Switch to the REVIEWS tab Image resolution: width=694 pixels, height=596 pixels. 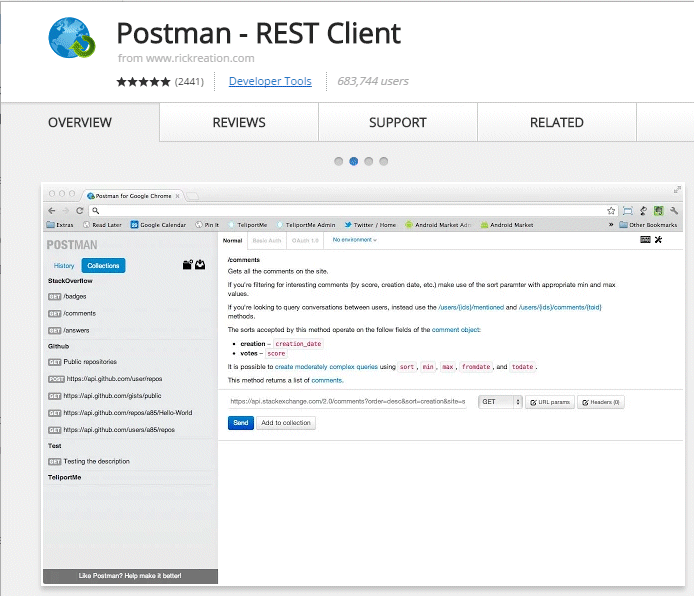(239, 123)
